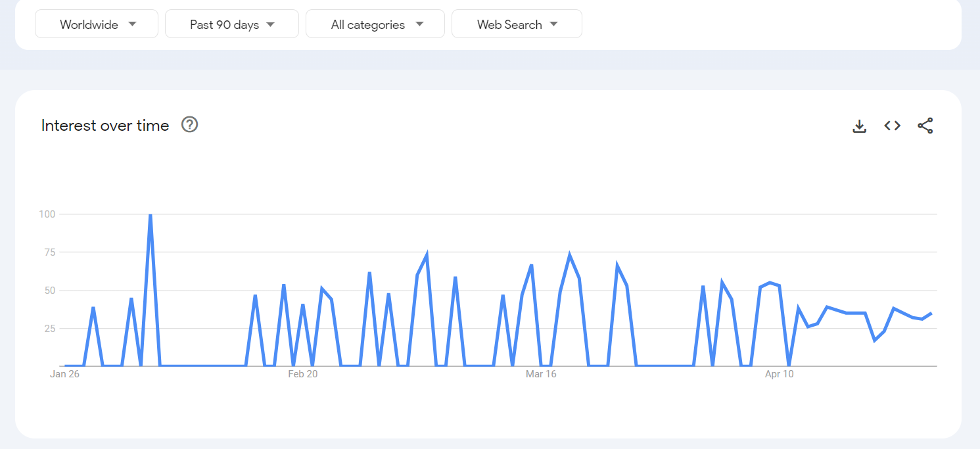The image size is (980, 449).
Task: Select the Jan 26 date label
Action: (64, 374)
